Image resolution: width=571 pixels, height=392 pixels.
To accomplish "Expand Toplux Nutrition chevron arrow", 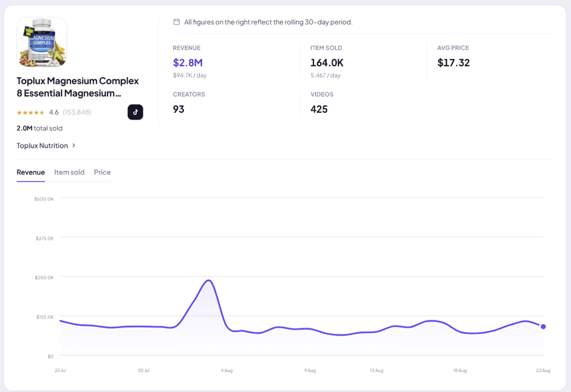I will click(74, 146).
